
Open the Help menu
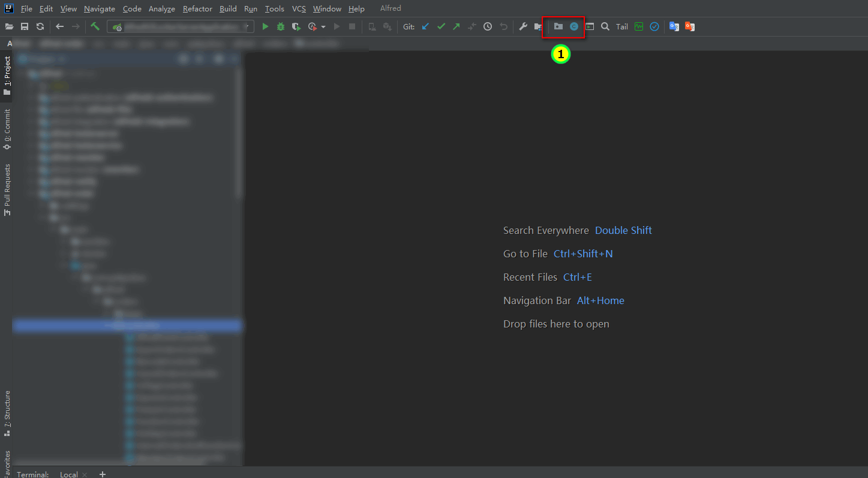[x=356, y=9]
